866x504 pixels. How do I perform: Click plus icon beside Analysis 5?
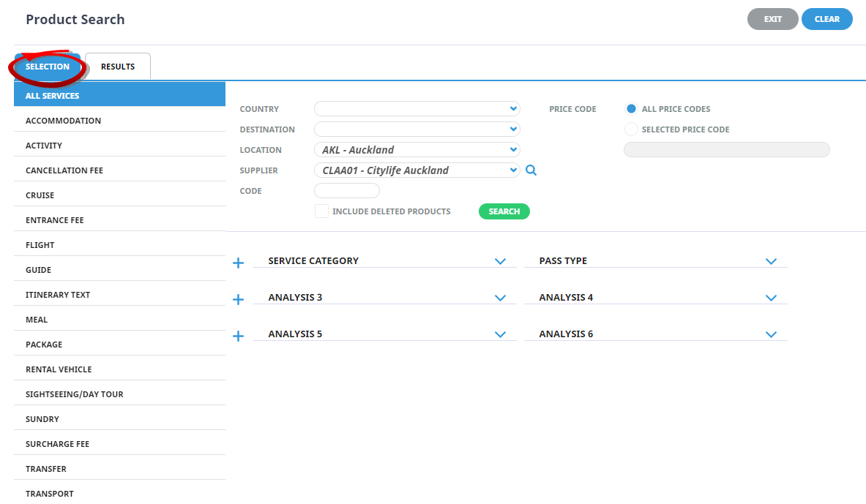coord(238,336)
